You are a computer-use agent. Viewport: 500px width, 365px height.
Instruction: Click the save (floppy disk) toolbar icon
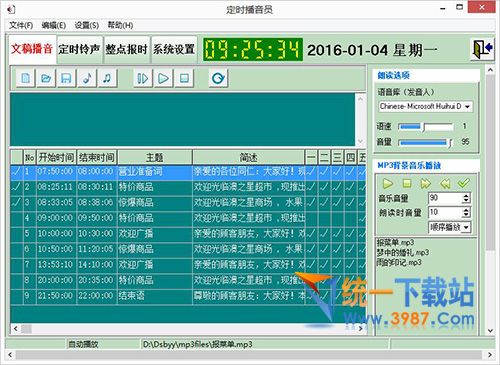(x=66, y=78)
